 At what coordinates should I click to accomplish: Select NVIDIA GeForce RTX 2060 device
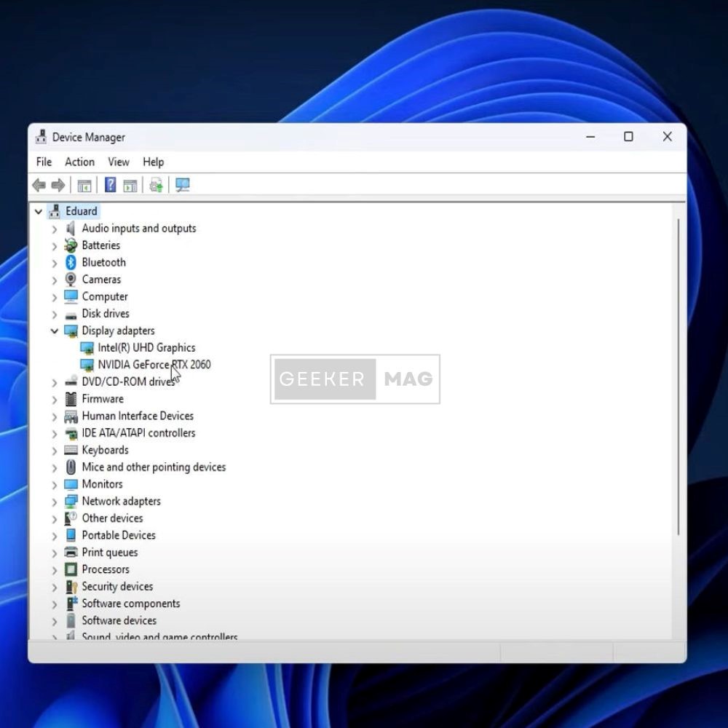[154, 365]
